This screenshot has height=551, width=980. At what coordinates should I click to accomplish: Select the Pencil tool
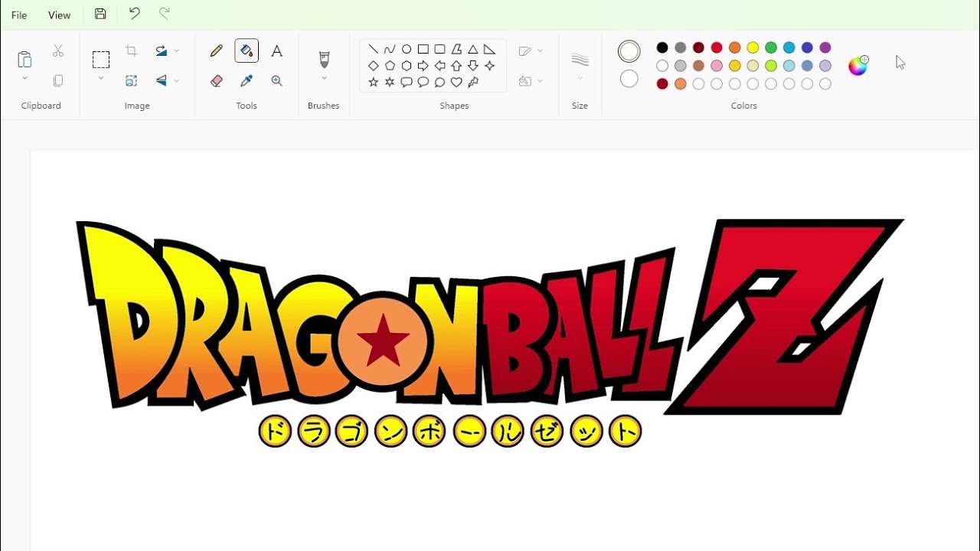pos(217,51)
